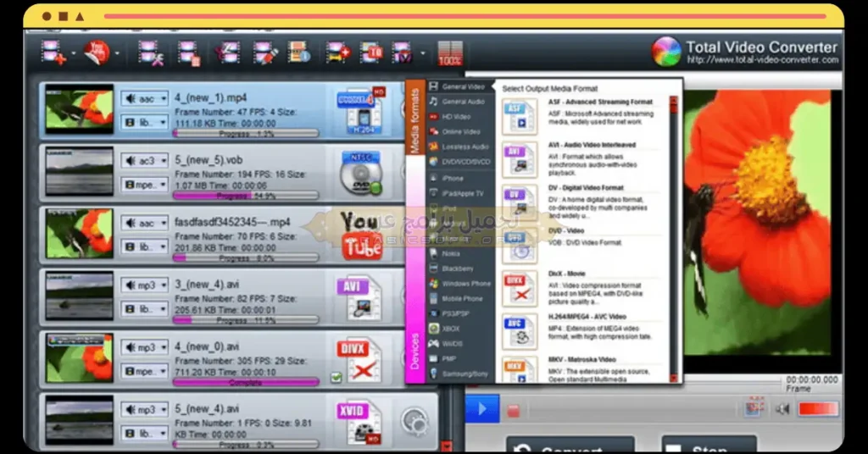Adjust the red volume slider

[x=818, y=408]
